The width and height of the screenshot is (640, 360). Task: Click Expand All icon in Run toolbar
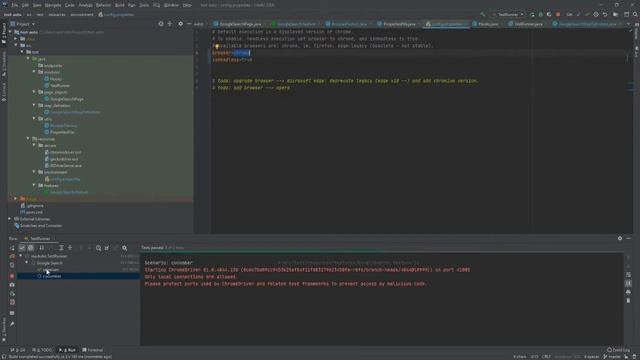[x=61, y=248]
